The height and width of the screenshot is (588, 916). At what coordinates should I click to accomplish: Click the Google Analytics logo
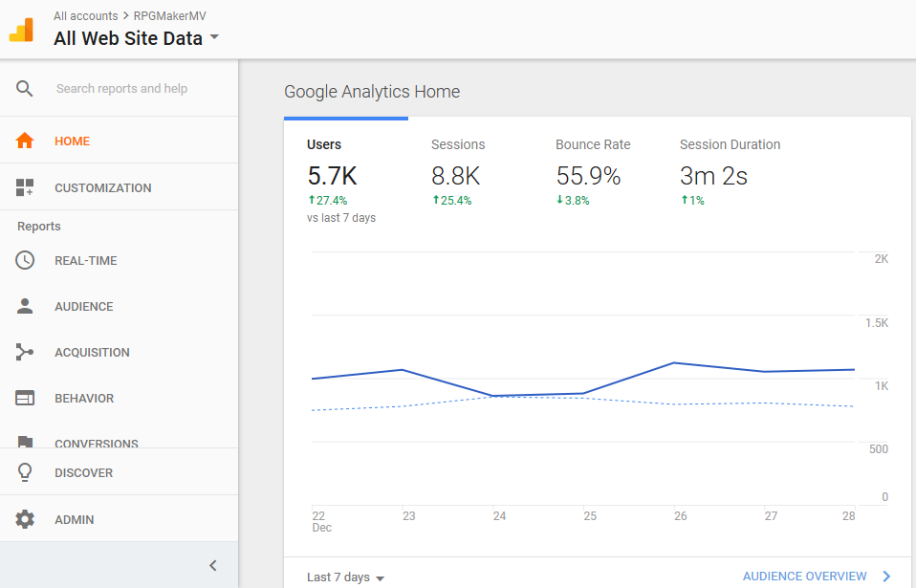coord(22,30)
